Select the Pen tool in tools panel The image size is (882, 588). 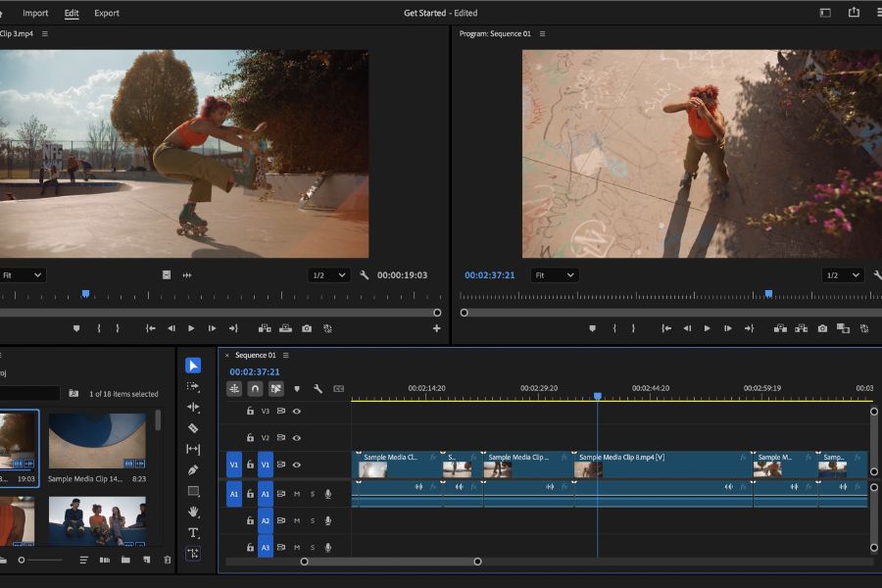(x=193, y=469)
